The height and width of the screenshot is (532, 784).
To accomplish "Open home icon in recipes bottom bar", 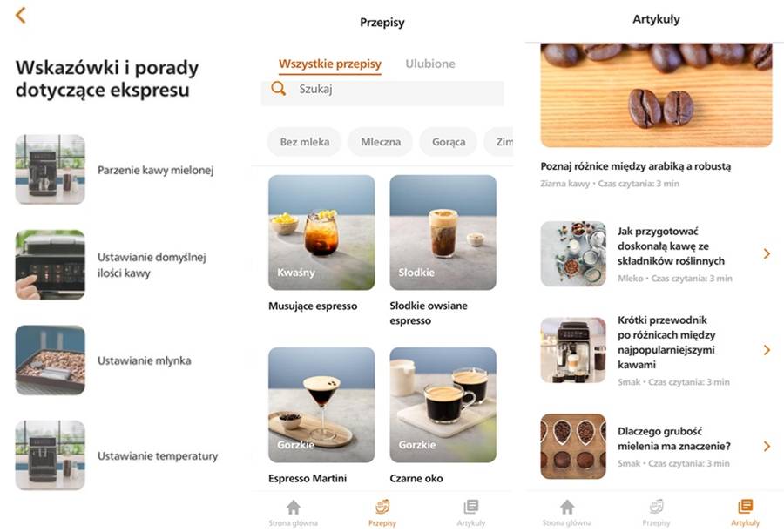I will [294, 508].
